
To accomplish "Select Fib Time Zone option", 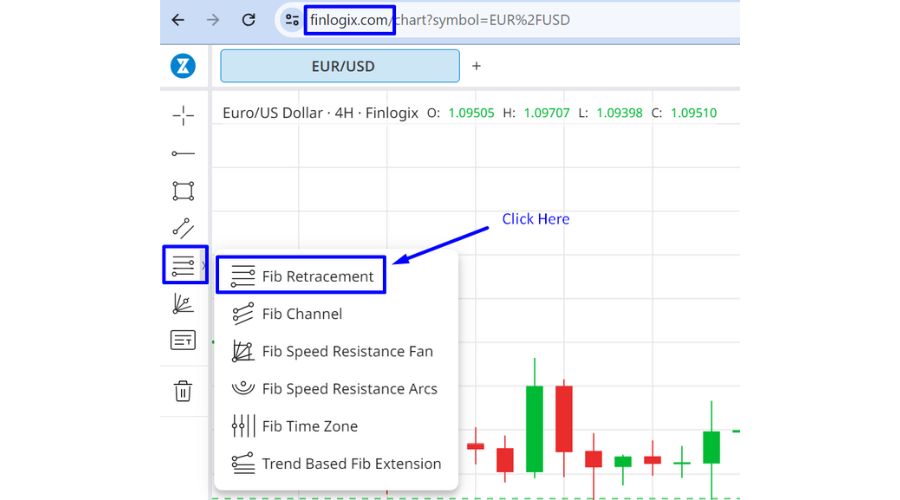I will click(309, 426).
